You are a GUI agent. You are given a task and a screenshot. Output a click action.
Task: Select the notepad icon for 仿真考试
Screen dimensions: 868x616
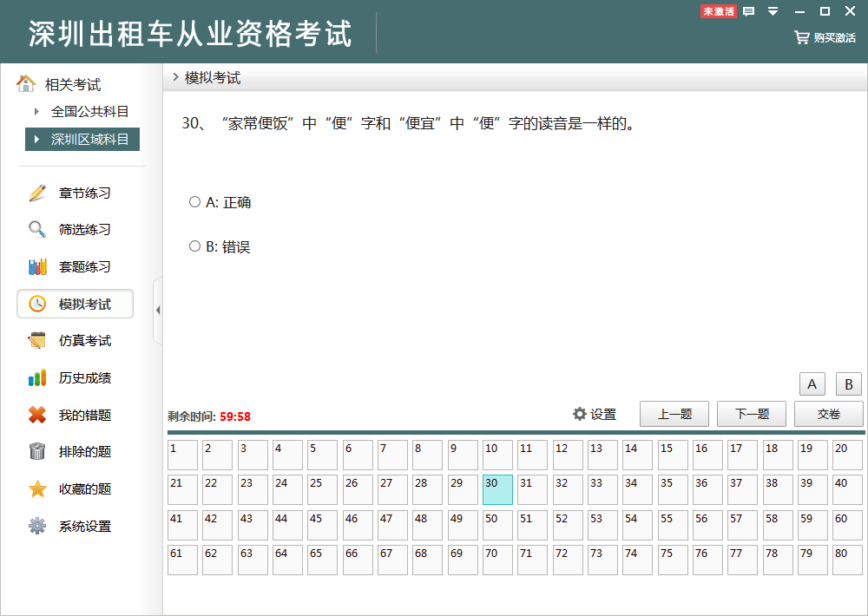tap(37, 341)
